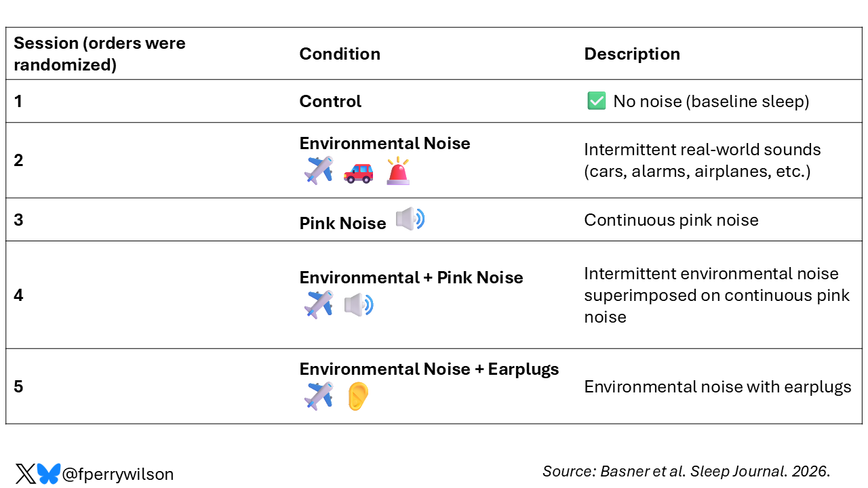Click the speaker emoji in session 4
Image resolution: width=868 pixels, height=488 pixels.
[x=359, y=304]
